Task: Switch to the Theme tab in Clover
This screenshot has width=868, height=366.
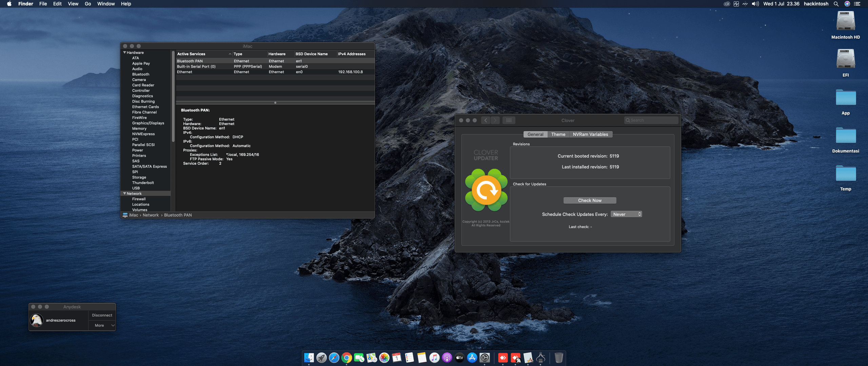Action: (558, 134)
